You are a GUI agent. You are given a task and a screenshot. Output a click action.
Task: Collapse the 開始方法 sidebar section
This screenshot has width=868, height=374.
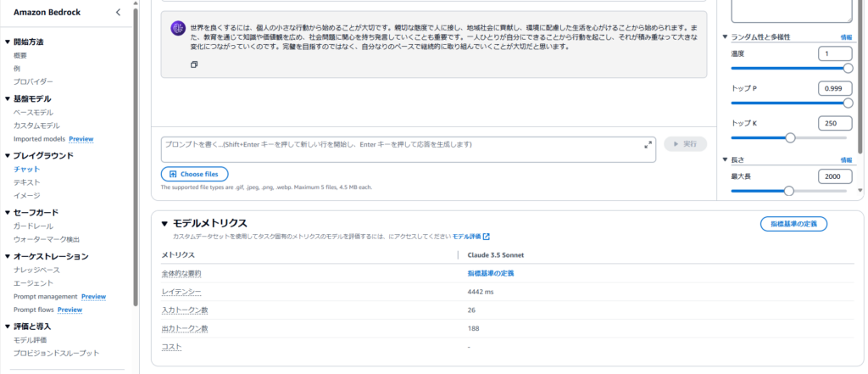coord(8,42)
